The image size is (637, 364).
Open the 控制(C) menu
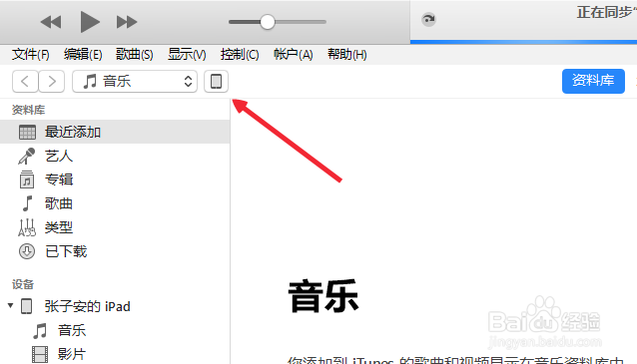(240, 55)
